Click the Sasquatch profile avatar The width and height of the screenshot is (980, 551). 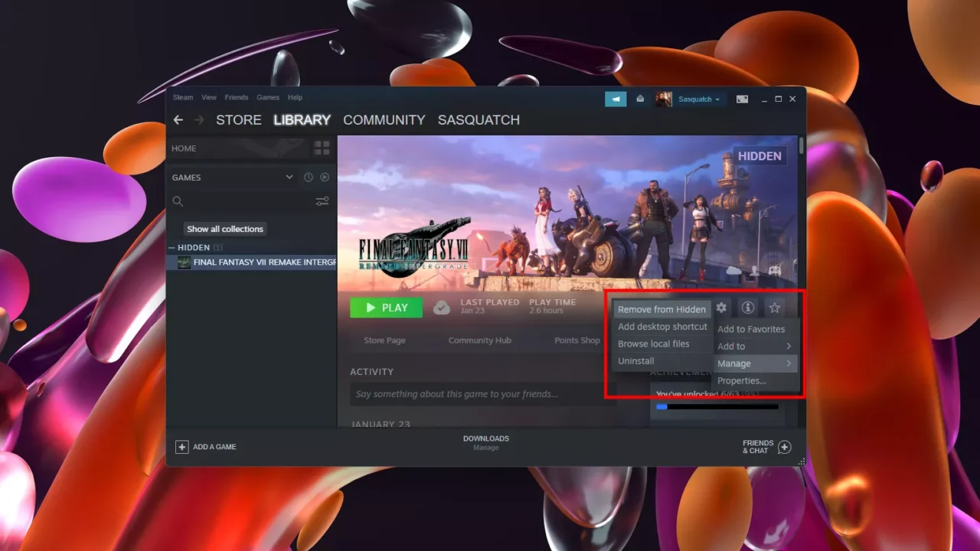tap(664, 99)
